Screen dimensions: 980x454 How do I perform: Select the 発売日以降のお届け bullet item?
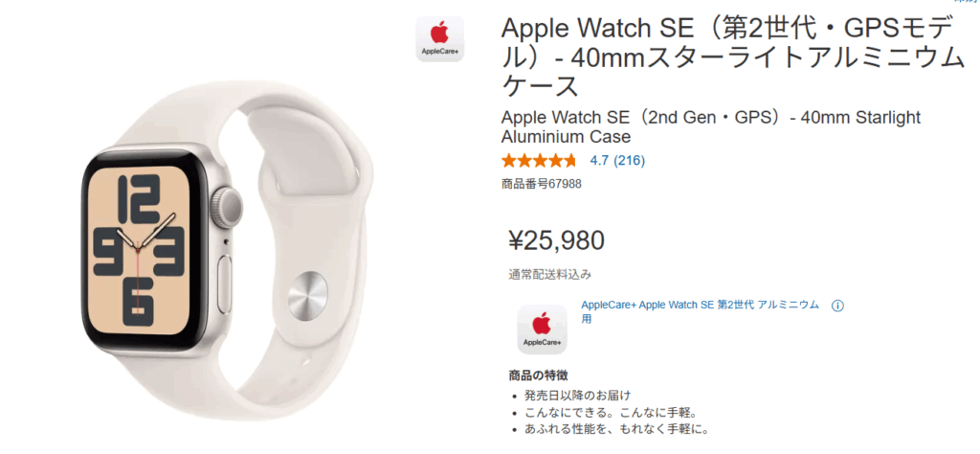(x=578, y=396)
